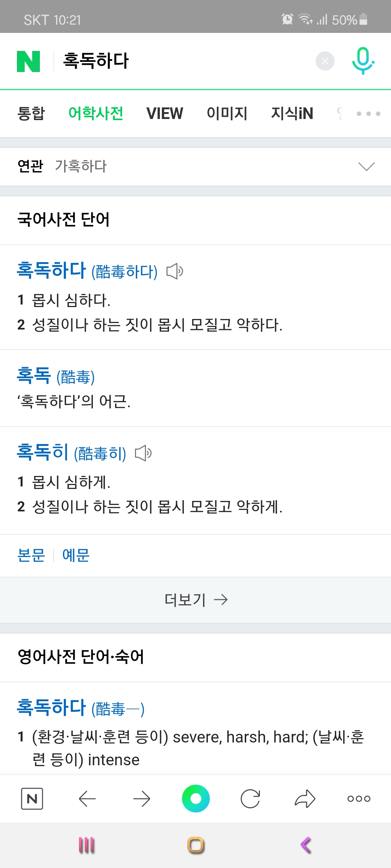Open related search term 가혹하다
The width and height of the screenshot is (391, 868).
pyautogui.click(x=81, y=166)
